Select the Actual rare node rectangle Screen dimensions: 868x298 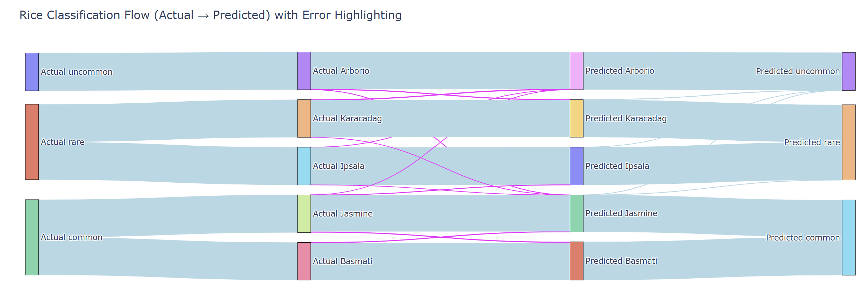(x=32, y=142)
